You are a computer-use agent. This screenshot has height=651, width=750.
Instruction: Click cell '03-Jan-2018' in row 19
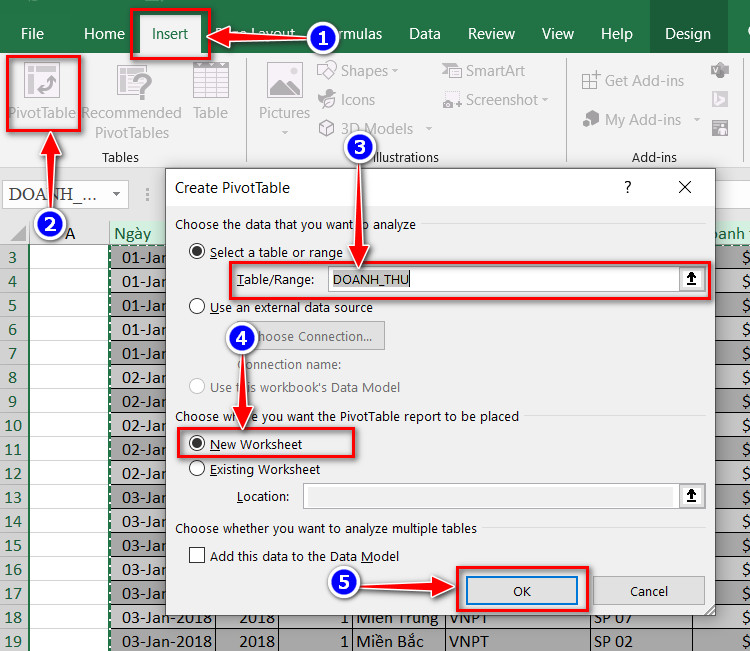163,640
